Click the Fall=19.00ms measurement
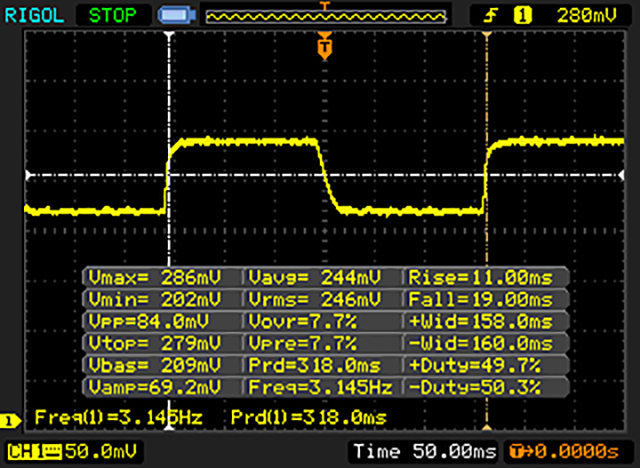Screen dimensions: 640x468 pyautogui.click(x=481, y=300)
